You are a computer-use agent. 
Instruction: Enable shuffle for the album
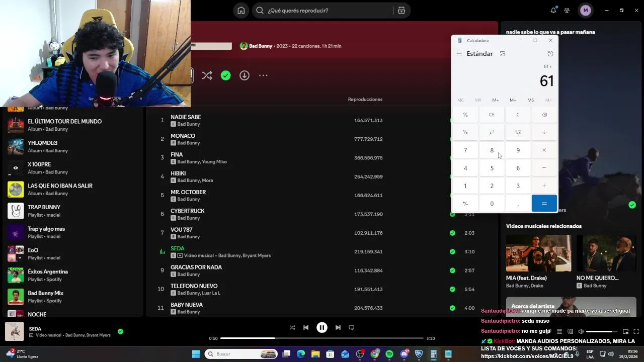click(207, 75)
